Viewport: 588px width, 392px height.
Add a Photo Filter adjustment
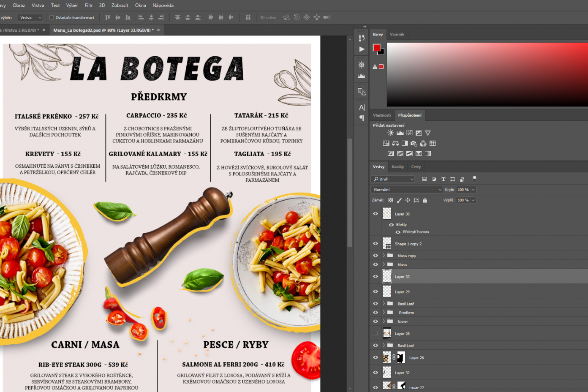click(x=414, y=144)
